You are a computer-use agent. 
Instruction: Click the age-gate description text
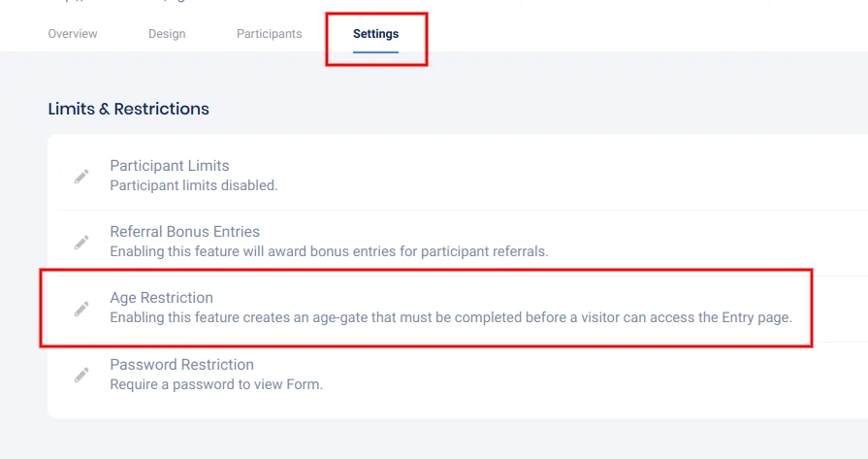450,317
